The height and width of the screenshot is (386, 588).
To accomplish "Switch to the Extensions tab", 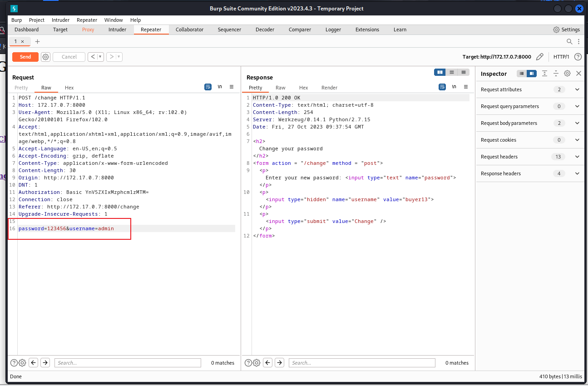I will click(367, 30).
